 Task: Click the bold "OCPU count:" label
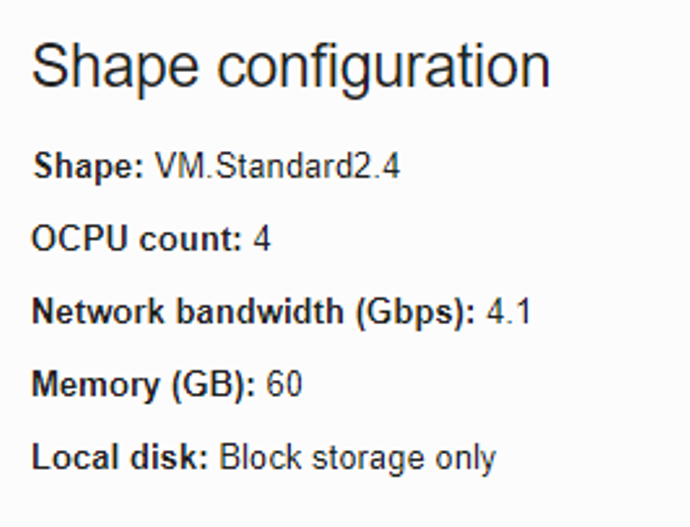[137, 239]
